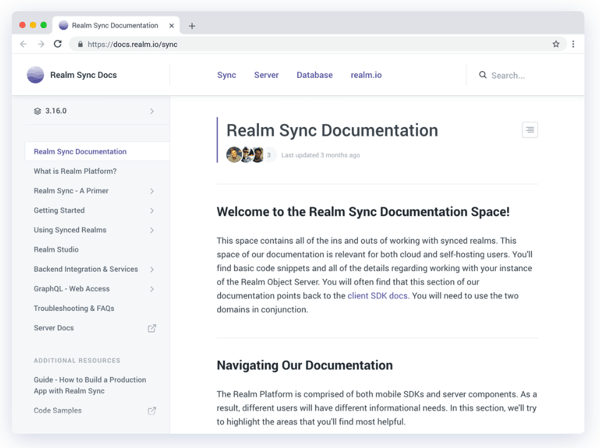Open the Server Docs sidebar link

click(x=54, y=328)
